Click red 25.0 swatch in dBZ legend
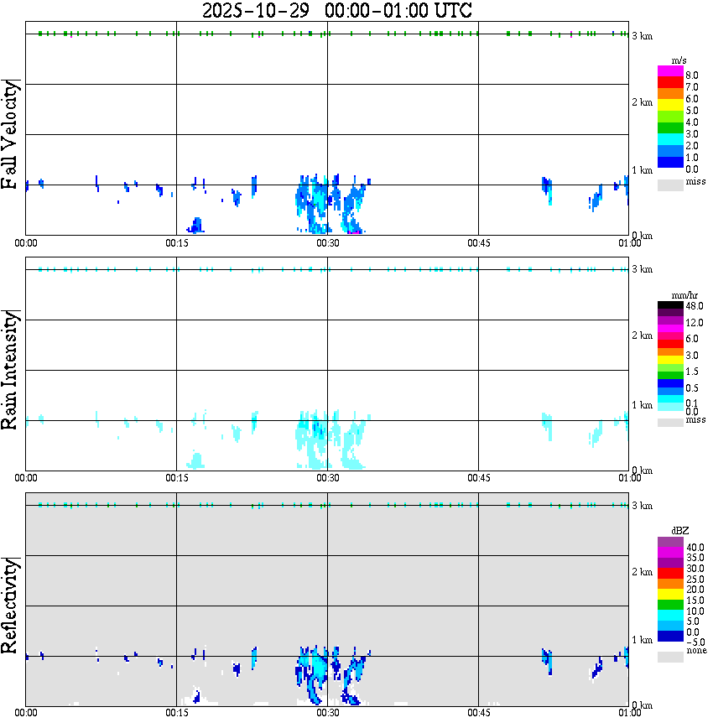Viewport: 713px width, 728px height. 670,573
